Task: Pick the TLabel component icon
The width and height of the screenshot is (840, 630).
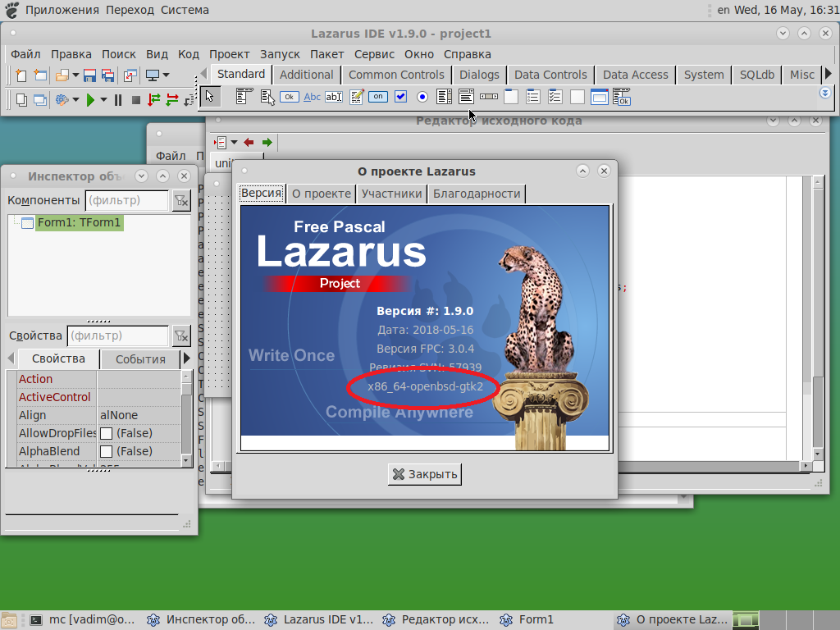Action: 312,97
